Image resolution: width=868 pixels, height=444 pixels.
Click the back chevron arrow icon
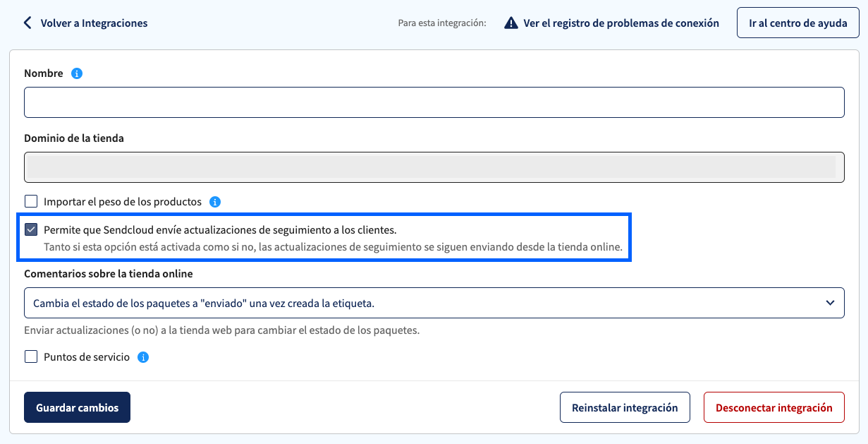point(27,23)
